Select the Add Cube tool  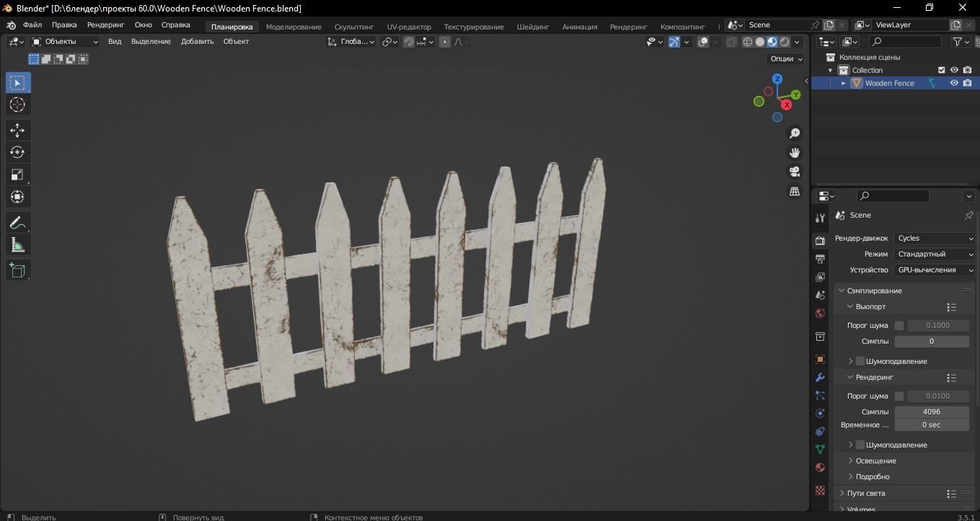click(x=18, y=270)
